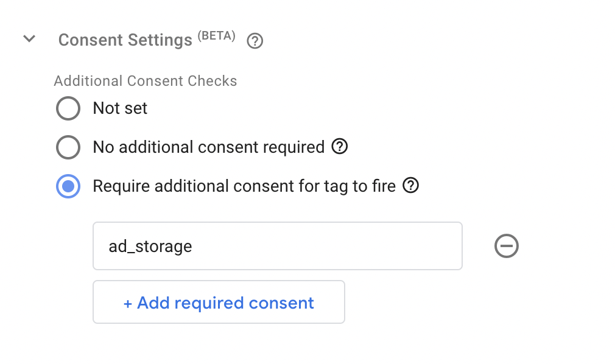Screen dimensions: 615x364
Task: Click the Add required consent button
Action: [x=219, y=302]
